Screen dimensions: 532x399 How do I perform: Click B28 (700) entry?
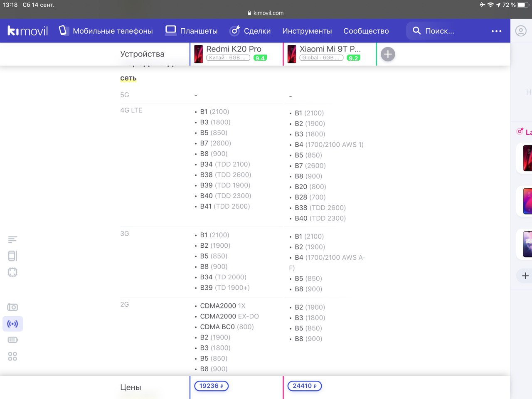tap(310, 197)
